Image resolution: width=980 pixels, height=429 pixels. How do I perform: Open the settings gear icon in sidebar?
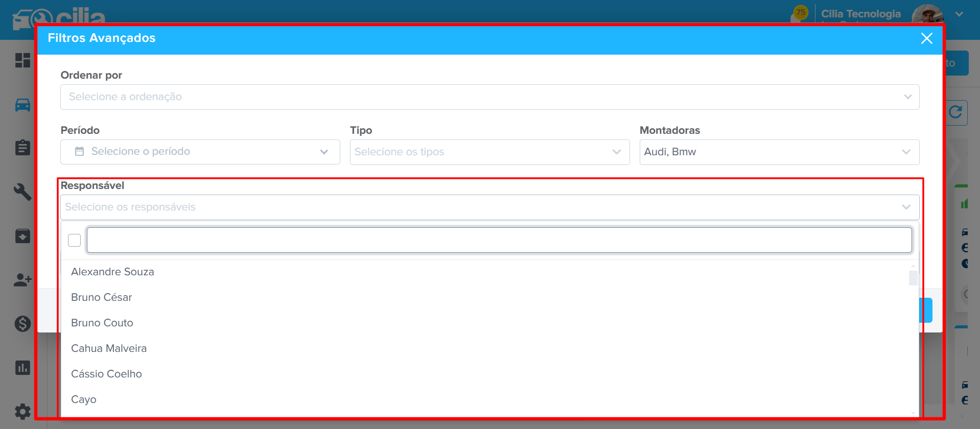click(22, 412)
